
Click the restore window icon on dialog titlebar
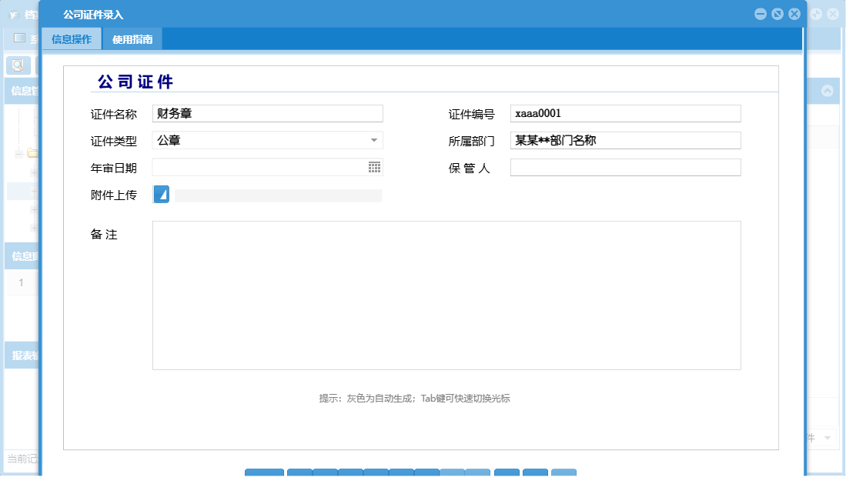coord(777,13)
